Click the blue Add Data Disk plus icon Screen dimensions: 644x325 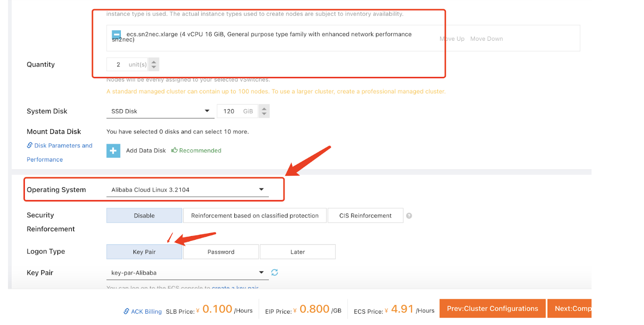pos(113,151)
